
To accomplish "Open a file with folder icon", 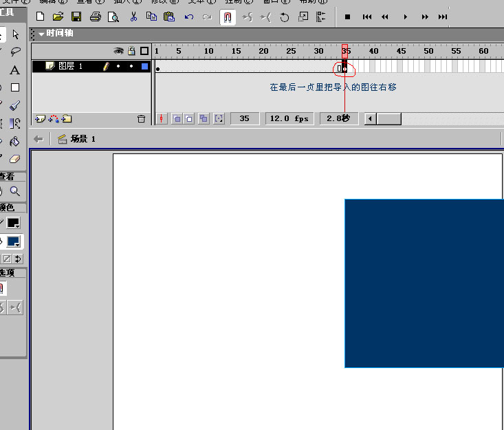I will point(58,17).
